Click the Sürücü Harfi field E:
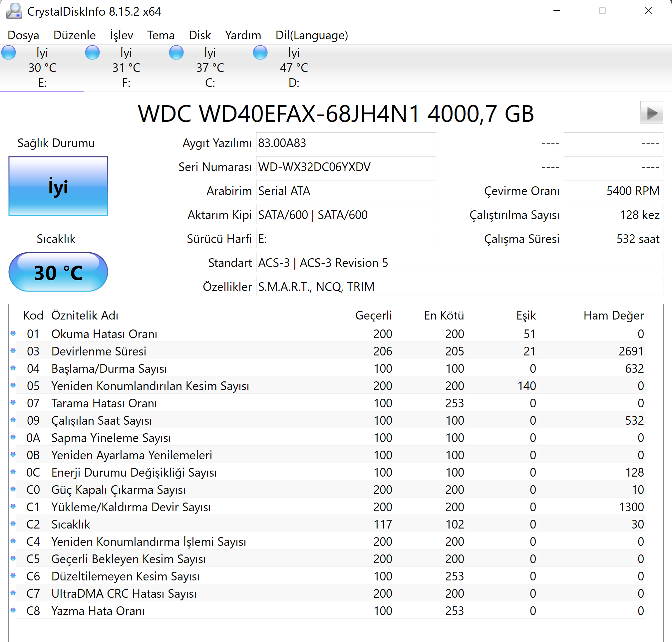 pyautogui.click(x=346, y=239)
